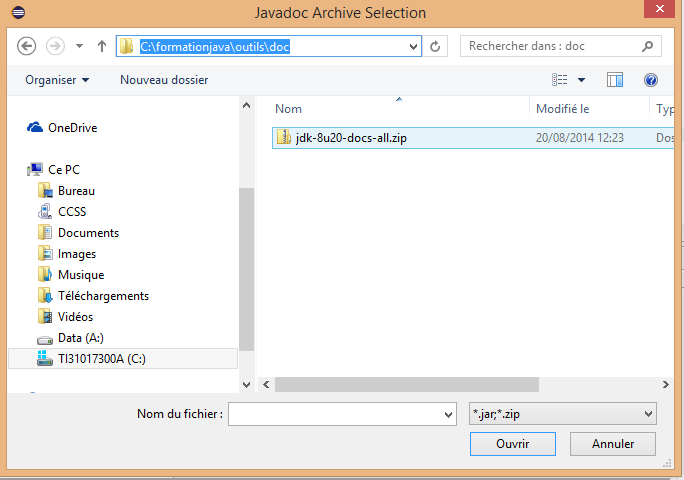The height and width of the screenshot is (480, 684).
Task: Open the view options dropdown arrow
Action: coord(581,80)
